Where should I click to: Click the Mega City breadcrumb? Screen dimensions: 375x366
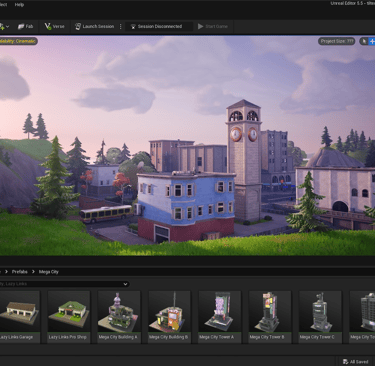pos(49,272)
